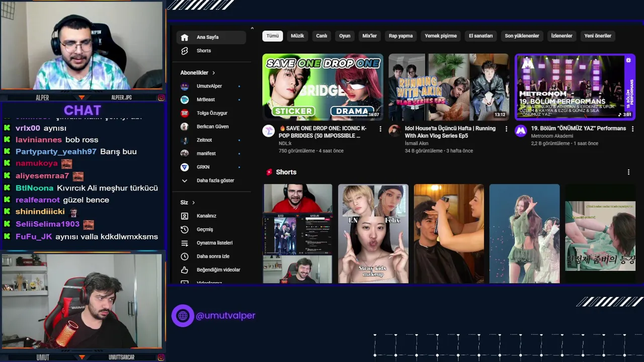Select the Canlı filter chip
The height and width of the screenshot is (362, 644).
click(x=321, y=36)
